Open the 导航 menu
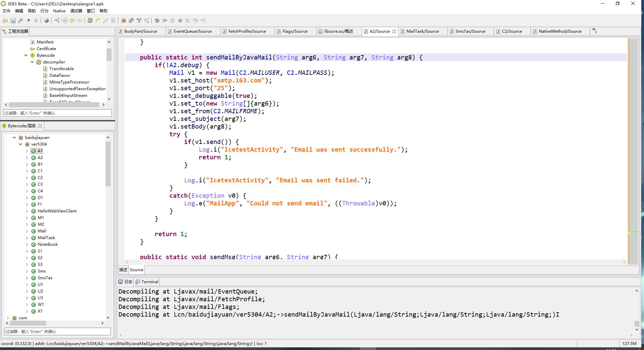 pyautogui.click(x=32, y=11)
